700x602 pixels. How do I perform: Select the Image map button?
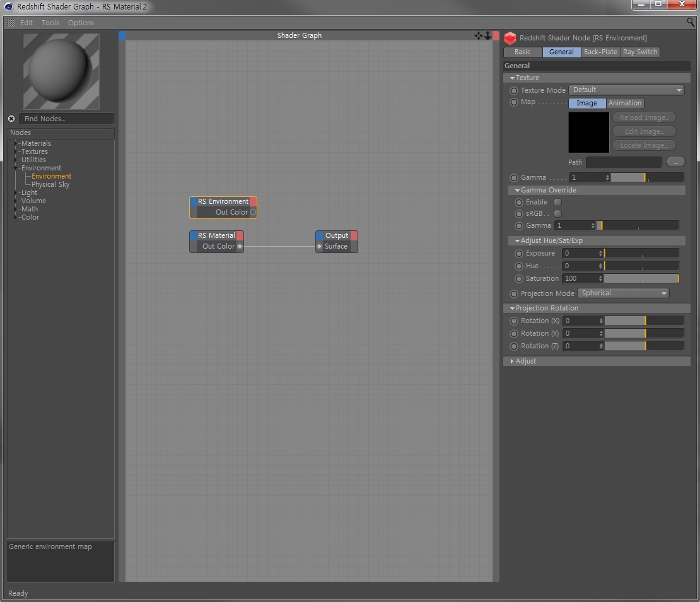[x=587, y=103]
